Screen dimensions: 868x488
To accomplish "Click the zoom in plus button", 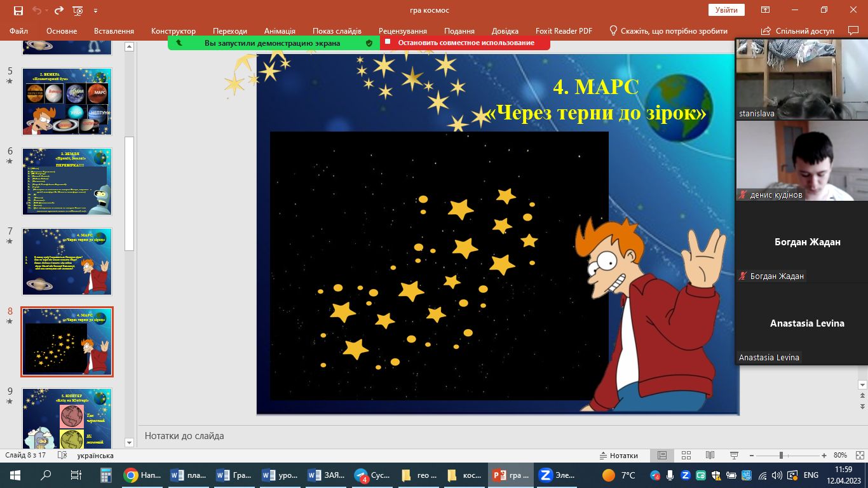I will pyautogui.click(x=824, y=456).
